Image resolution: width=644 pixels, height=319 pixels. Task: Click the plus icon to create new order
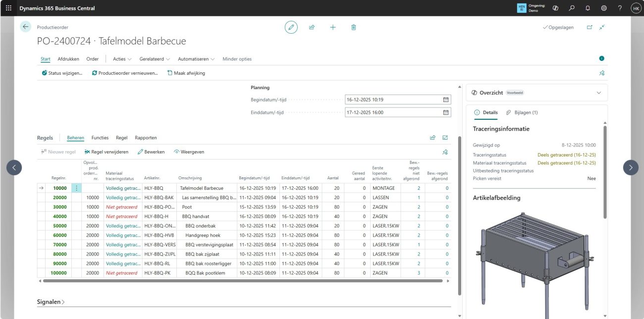pos(333,27)
